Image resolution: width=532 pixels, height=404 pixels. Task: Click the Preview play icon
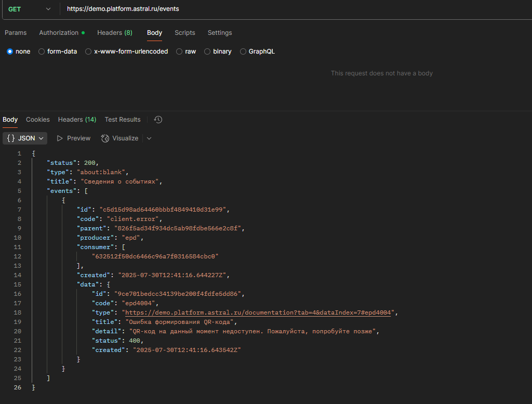[60, 138]
